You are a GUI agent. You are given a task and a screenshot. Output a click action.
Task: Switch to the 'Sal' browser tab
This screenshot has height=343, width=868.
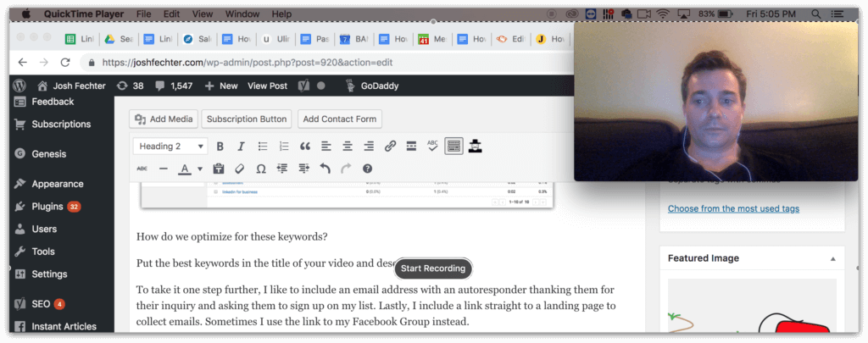point(198,39)
